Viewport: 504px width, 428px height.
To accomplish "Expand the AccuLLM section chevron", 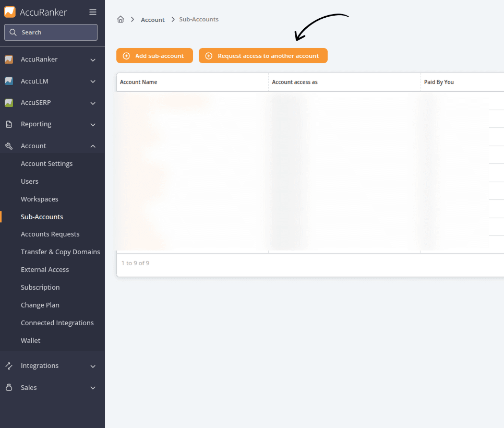I will (x=93, y=81).
